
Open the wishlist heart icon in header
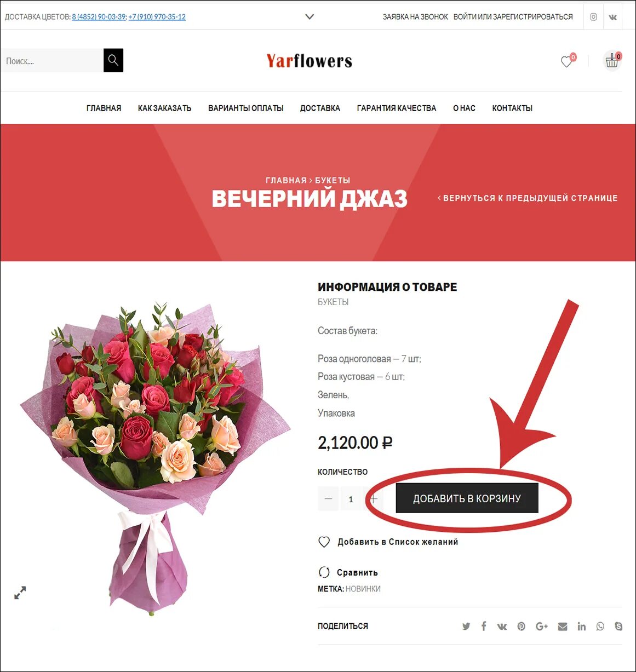click(x=567, y=61)
